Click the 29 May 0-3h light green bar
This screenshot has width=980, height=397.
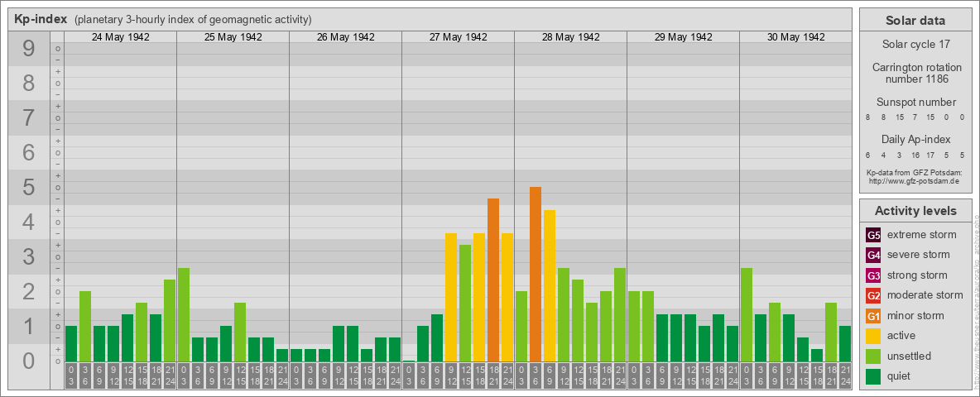pyautogui.click(x=634, y=326)
